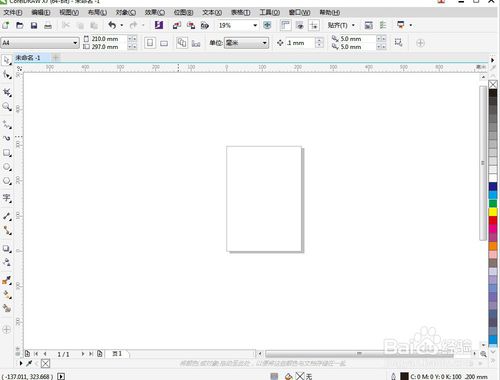
Task: Click the Full-screen preview icon
Action: click(x=267, y=25)
